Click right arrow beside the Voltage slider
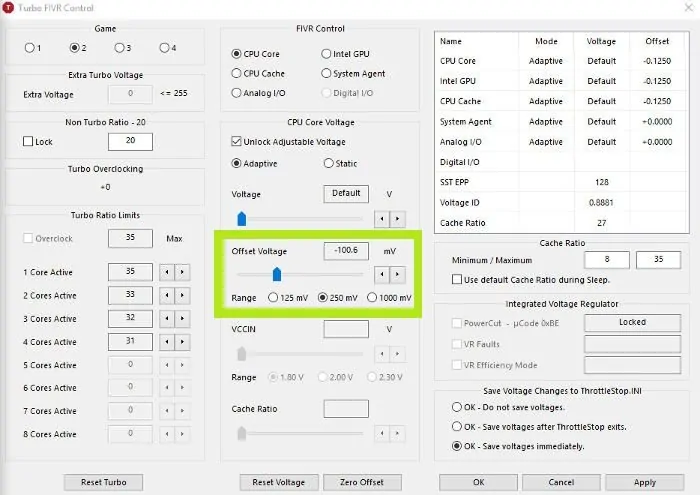 click(397, 219)
